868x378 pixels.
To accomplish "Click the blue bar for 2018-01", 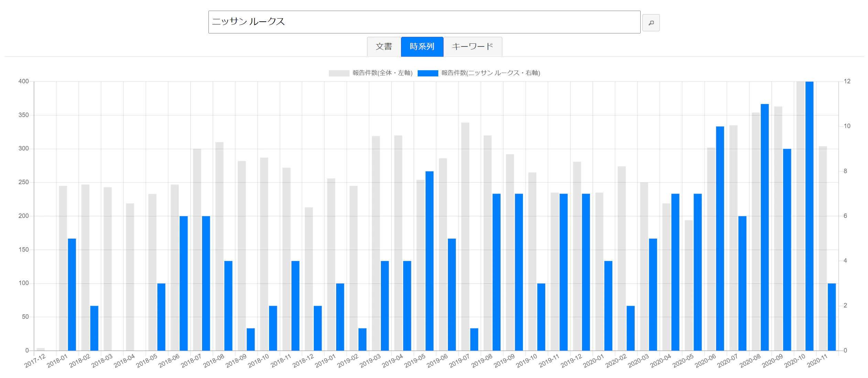I will [72, 294].
